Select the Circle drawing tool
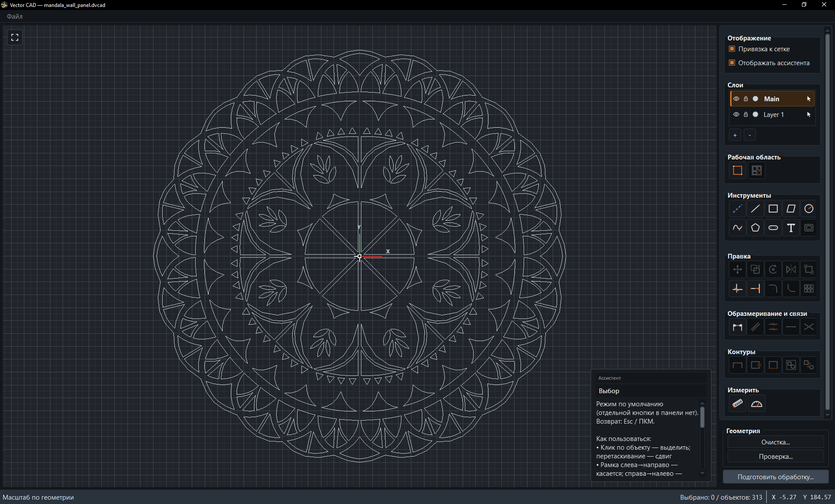 point(809,209)
